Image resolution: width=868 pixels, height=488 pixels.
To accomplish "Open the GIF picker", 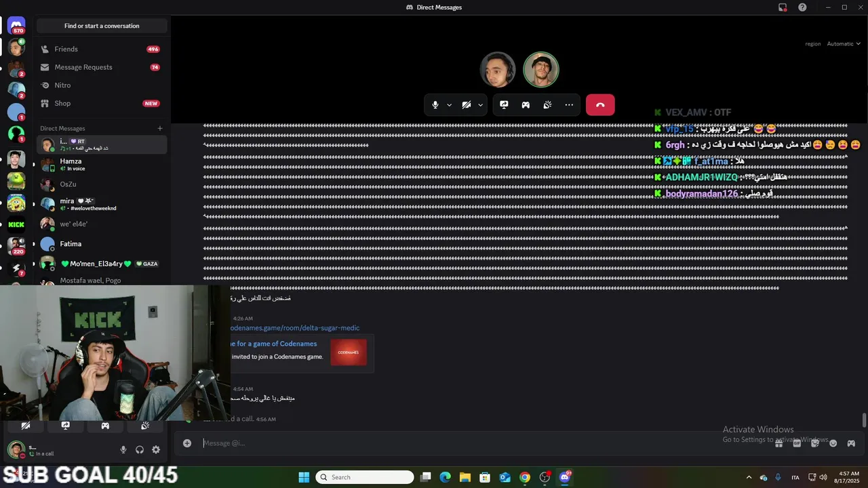I will [x=797, y=443].
